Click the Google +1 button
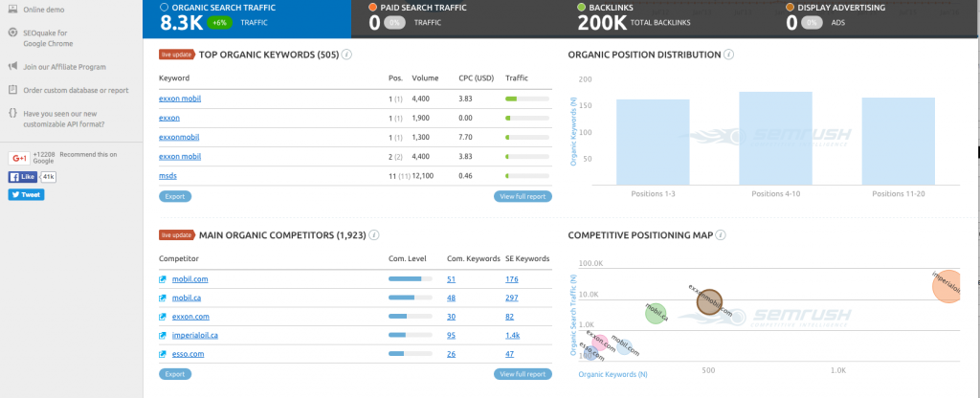This screenshot has width=980, height=398. tap(19, 158)
